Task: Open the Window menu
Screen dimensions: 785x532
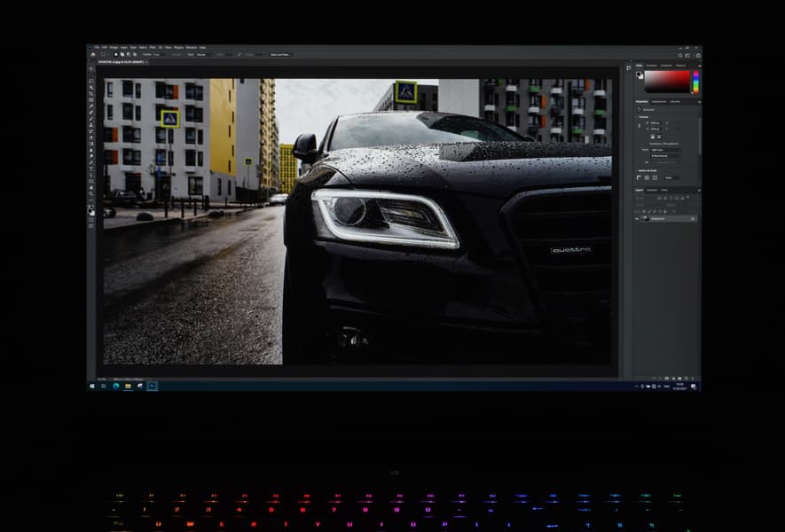Action: (192, 48)
